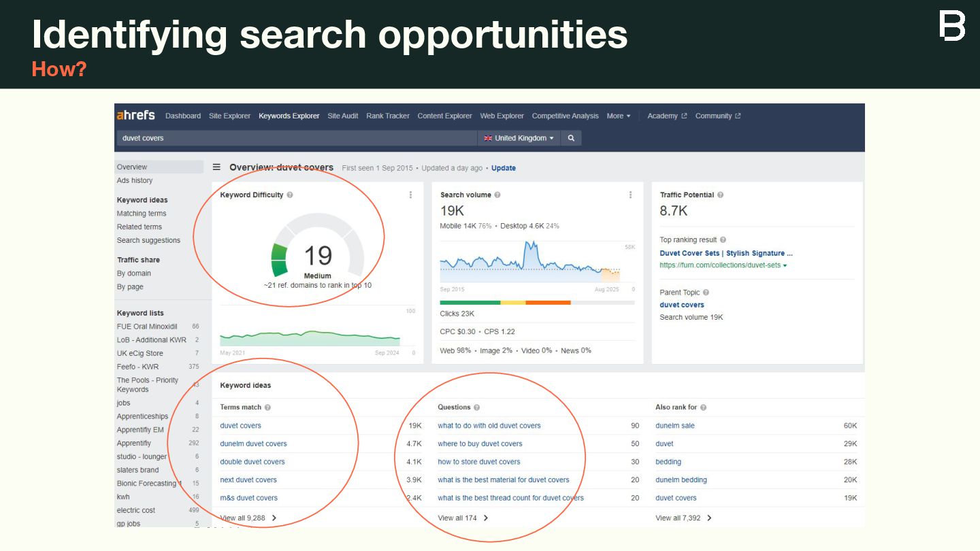Open the hamburger menu beside Overview
This screenshot has width=980, height=551.
(216, 167)
